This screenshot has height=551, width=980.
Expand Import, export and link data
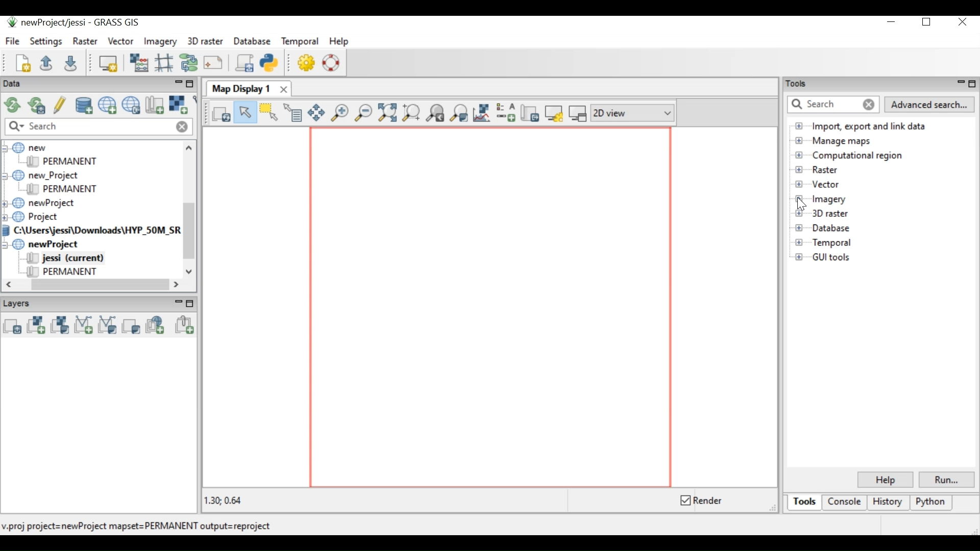pos(800,127)
